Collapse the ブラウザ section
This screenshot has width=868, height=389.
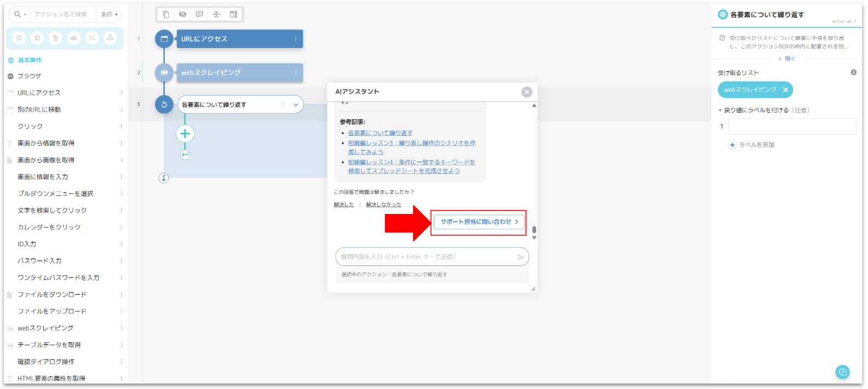coord(10,76)
